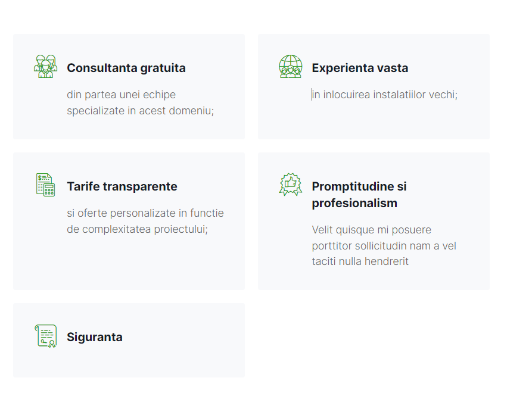The width and height of the screenshot is (532, 415).
Task: Click the Consultanta gratuita heading
Action: pos(126,68)
